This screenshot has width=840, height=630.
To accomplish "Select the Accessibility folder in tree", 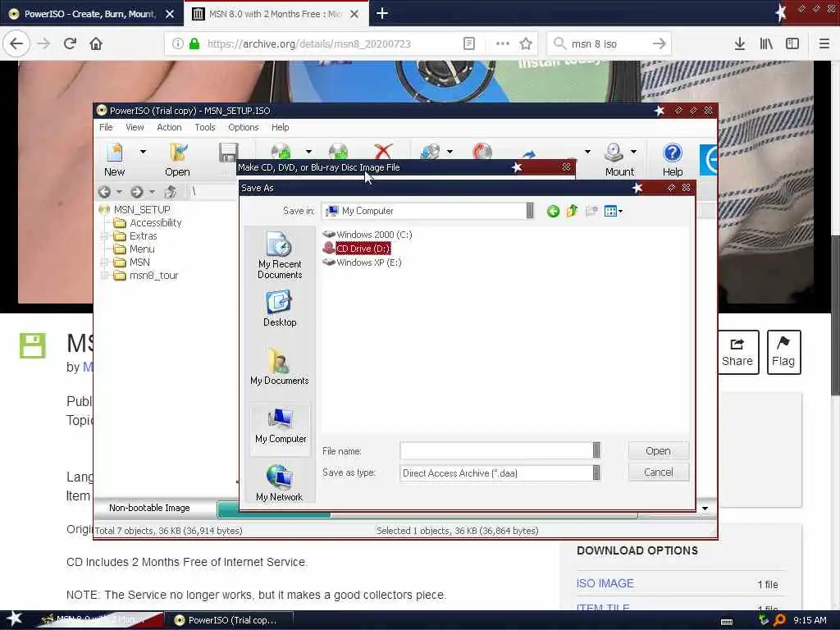I will pos(155,222).
